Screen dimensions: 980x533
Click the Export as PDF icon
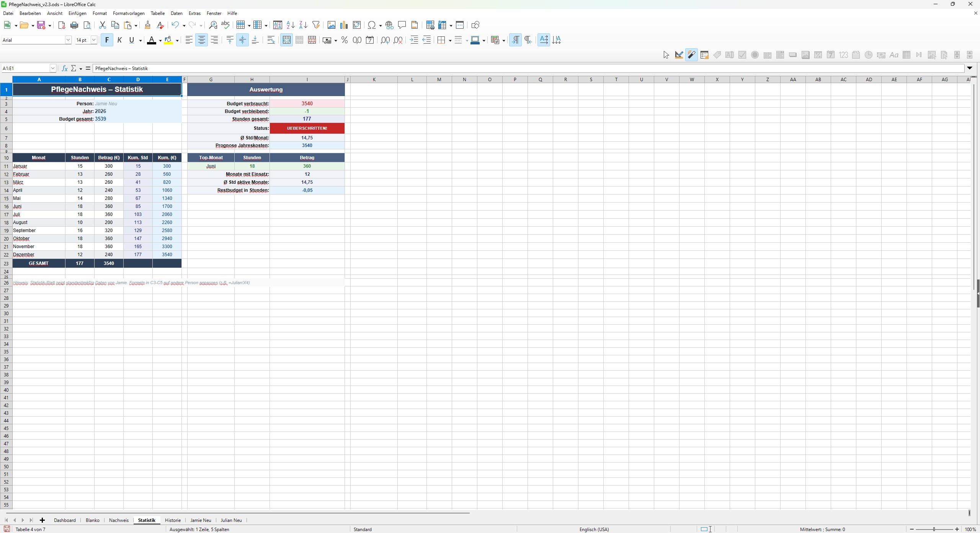(x=62, y=25)
